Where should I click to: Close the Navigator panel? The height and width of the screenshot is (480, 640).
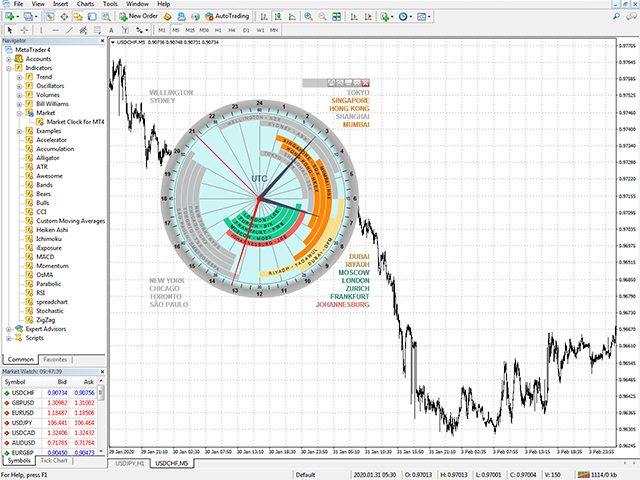102,41
